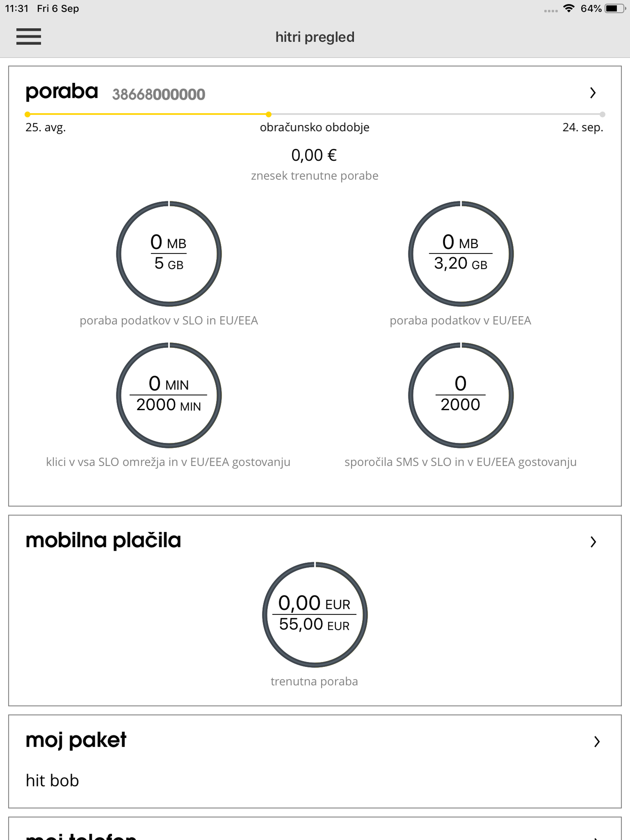
Task: Tap the 0 MB of 5 GB data circle
Action: (169, 254)
